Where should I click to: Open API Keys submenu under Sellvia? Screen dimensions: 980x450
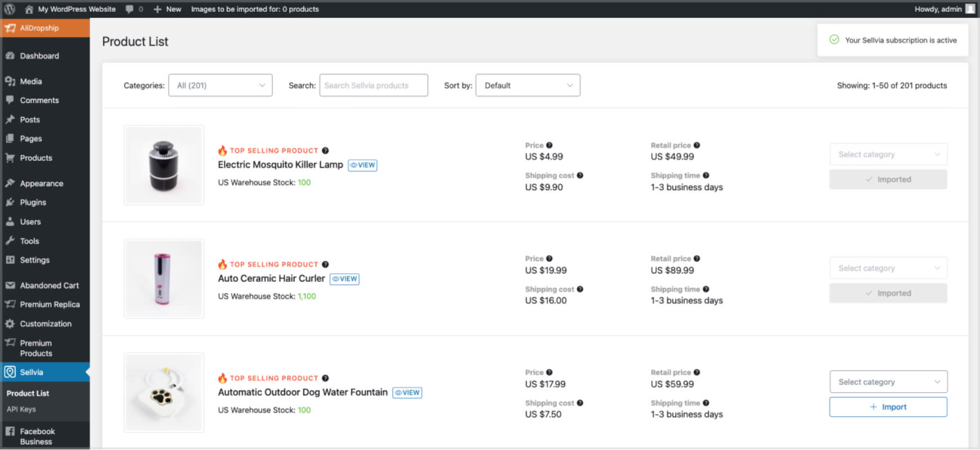(21, 409)
